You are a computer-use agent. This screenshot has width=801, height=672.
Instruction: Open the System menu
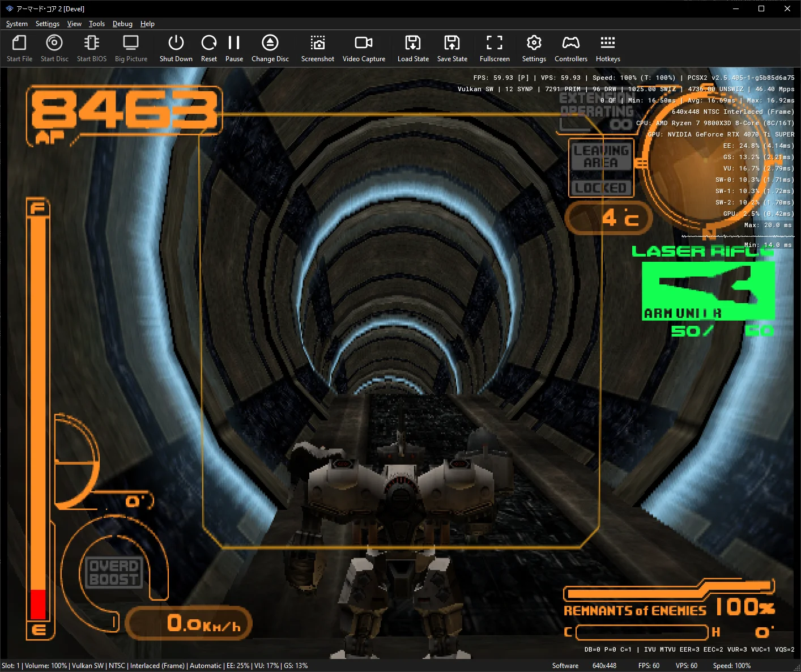17,24
